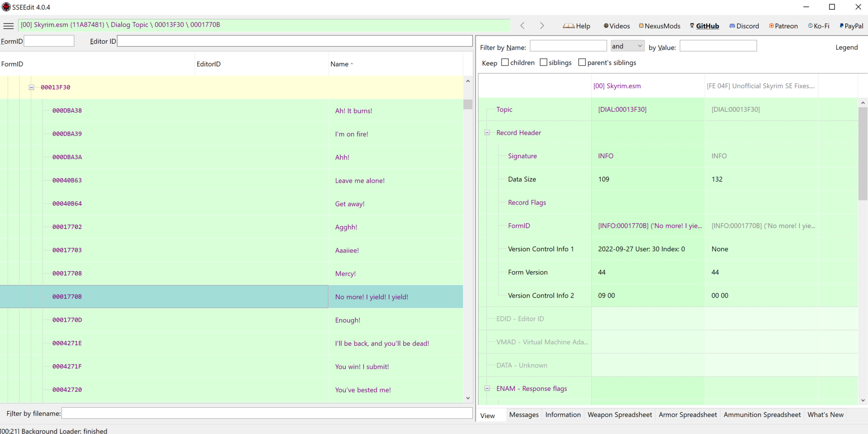The width and height of the screenshot is (868, 434).
Task: Toggle the parent's siblings checkbox
Action: coord(582,62)
